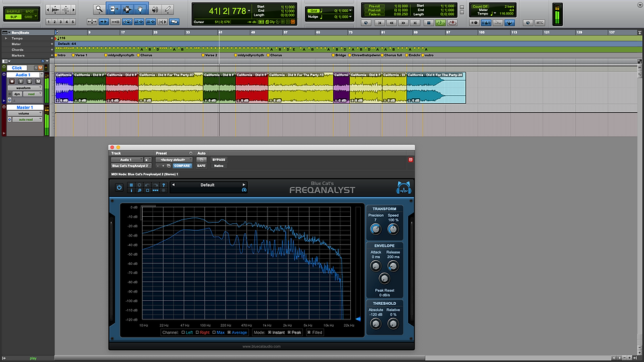Open www.bluecataudio.com link
Image resolution: width=644 pixels, height=362 pixels.
click(x=262, y=346)
